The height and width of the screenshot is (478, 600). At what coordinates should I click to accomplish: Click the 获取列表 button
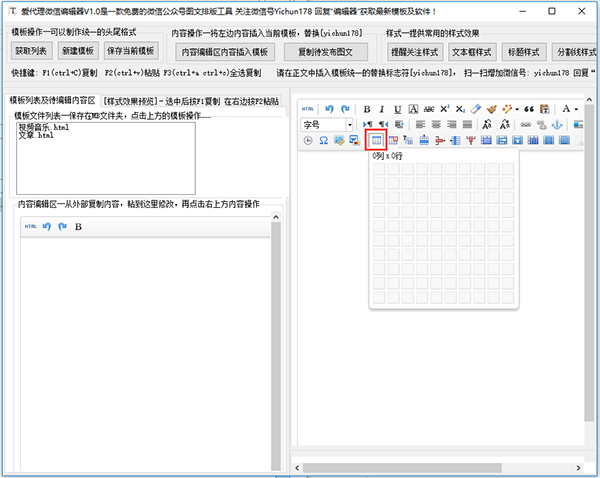point(30,51)
